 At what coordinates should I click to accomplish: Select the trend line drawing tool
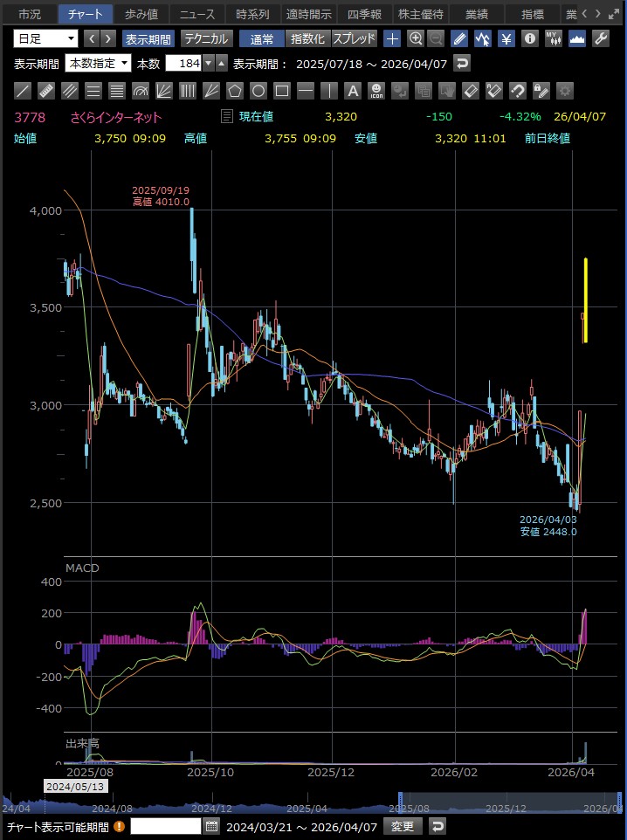(24, 91)
